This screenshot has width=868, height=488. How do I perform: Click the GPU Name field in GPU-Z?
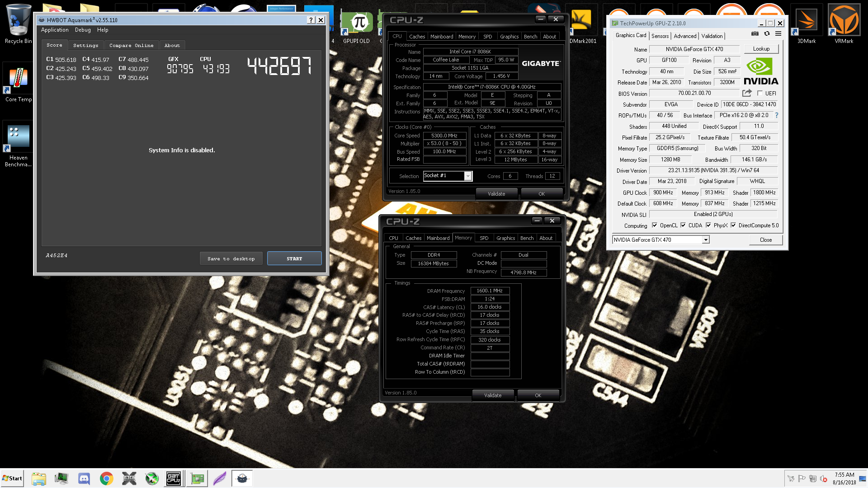pyautogui.click(x=694, y=49)
